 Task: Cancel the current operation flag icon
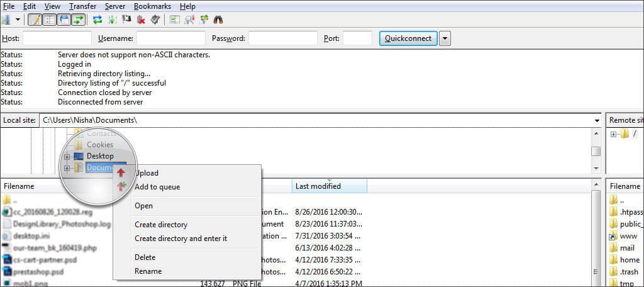click(x=127, y=20)
